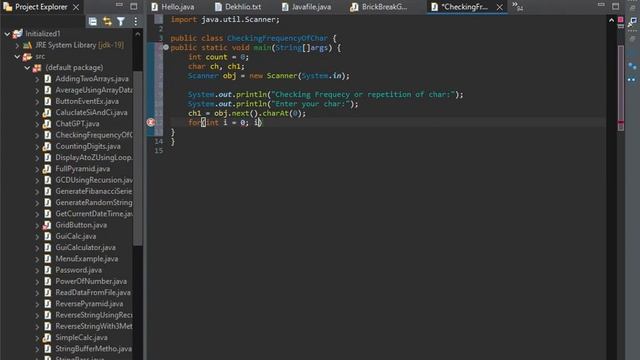The width and height of the screenshot is (640, 360).
Task: Toggle Link with Editor in Project Explorer
Action: [x=107, y=21]
